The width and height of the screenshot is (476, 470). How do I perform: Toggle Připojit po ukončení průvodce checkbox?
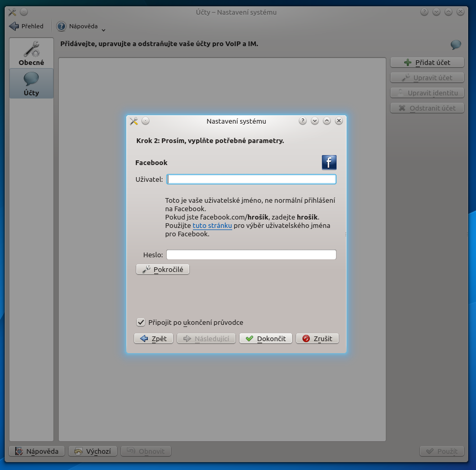pos(140,322)
